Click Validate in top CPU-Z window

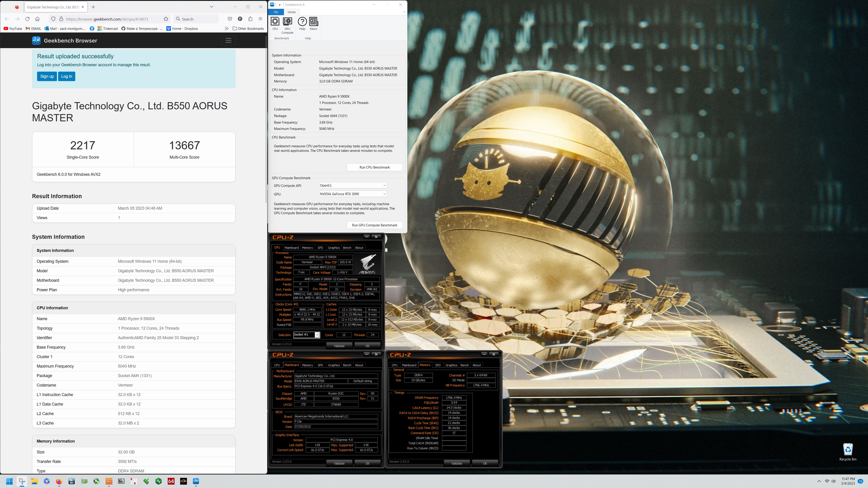click(x=339, y=346)
